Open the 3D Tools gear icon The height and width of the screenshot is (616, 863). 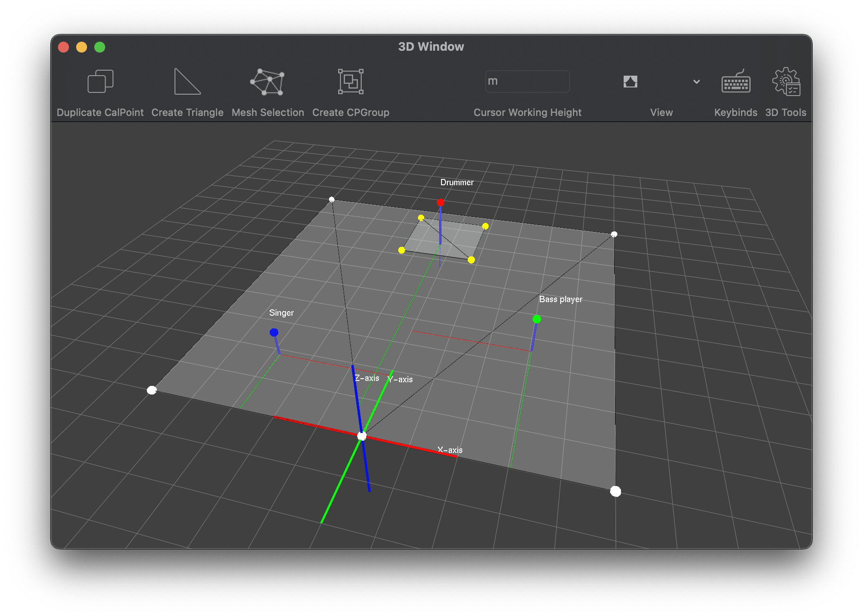tap(786, 82)
